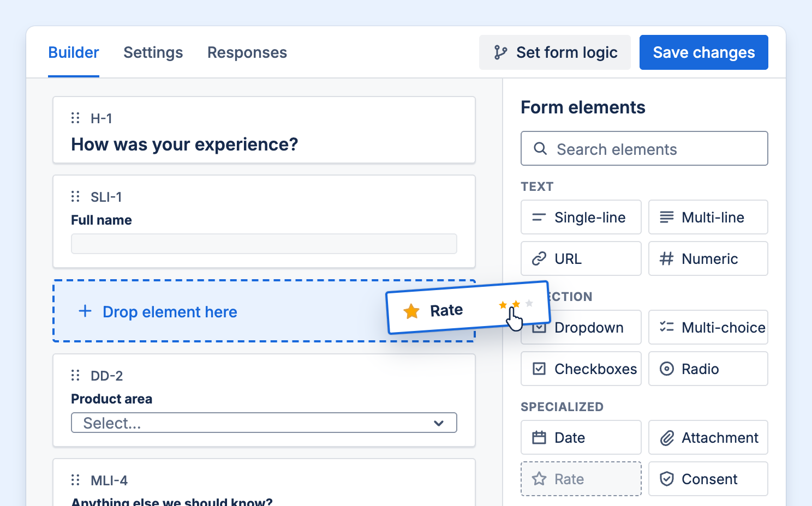The height and width of the screenshot is (506, 812).
Task: Click the Full name text input
Action: (264, 244)
